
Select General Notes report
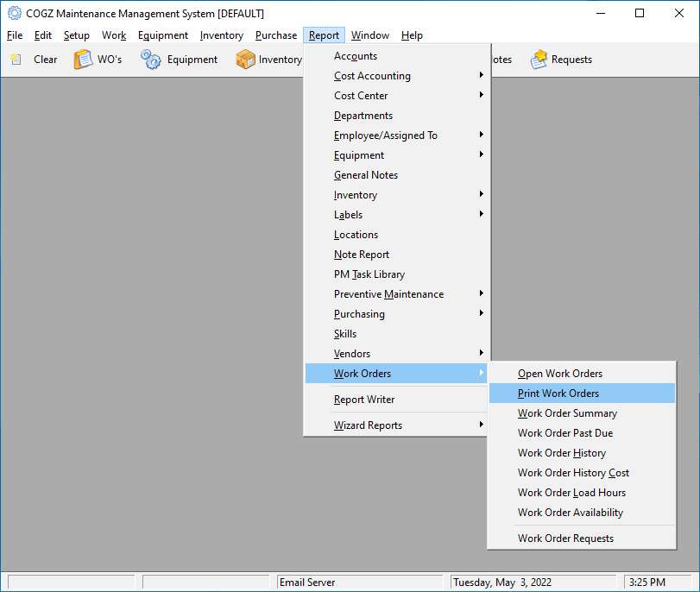[397, 175]
